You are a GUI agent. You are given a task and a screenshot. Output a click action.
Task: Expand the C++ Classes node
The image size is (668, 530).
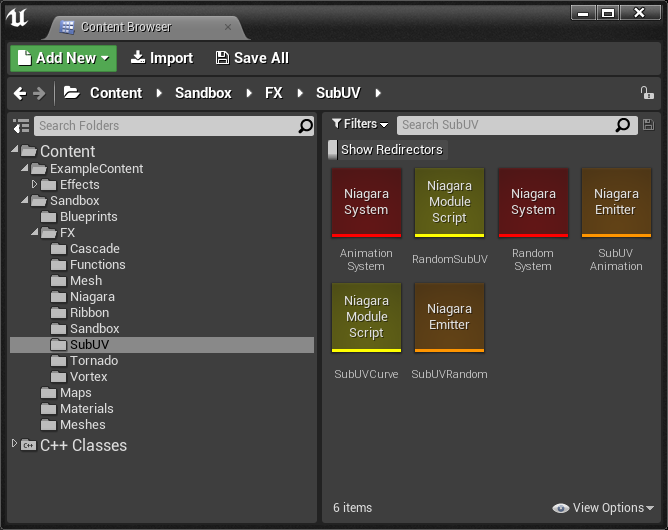tap(14, 444)
